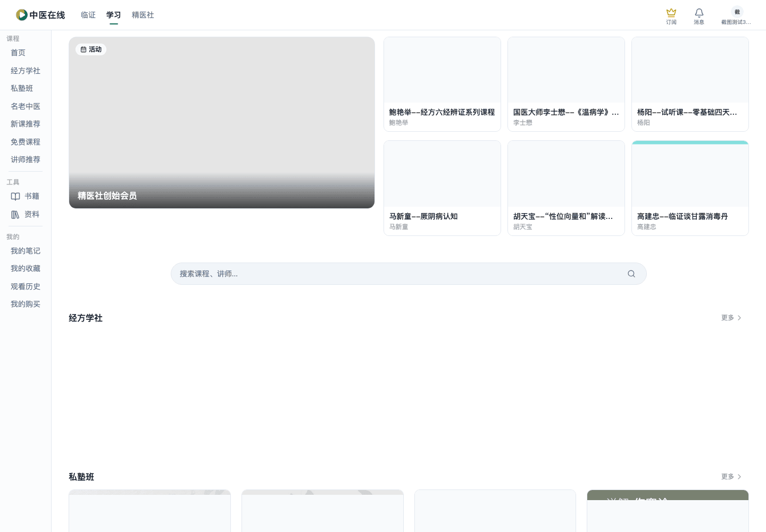Open 经方学社 in the sidebar

tap(26, 71)
